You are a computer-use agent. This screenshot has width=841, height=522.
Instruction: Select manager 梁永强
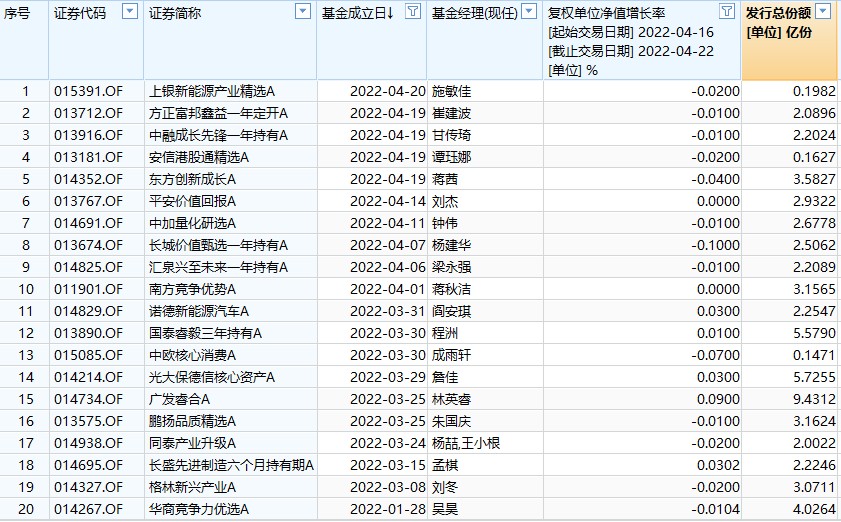coord(452,267)
